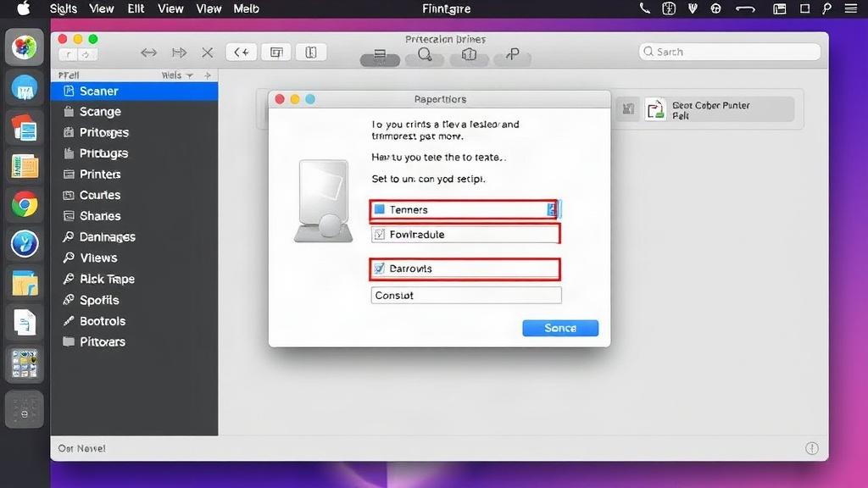Screen dimensions: 868x488
Task: Open the Apple menu
Action: tap(23, 8)
